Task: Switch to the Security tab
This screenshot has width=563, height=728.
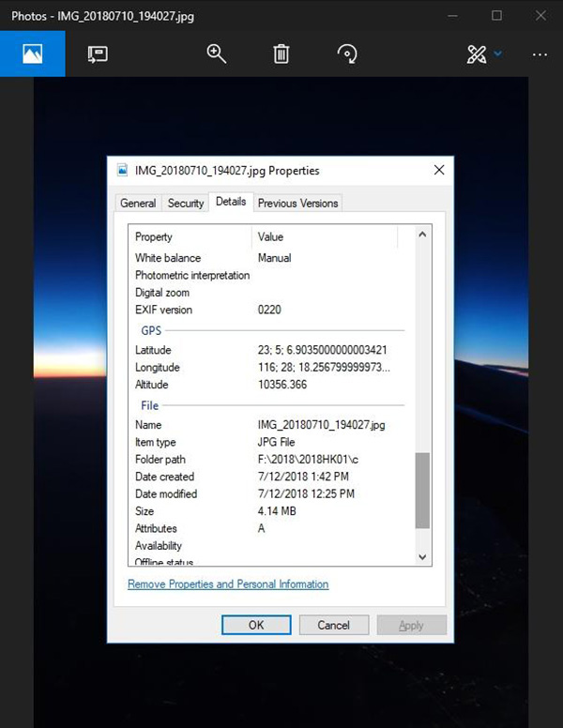Action: point(186,204)
